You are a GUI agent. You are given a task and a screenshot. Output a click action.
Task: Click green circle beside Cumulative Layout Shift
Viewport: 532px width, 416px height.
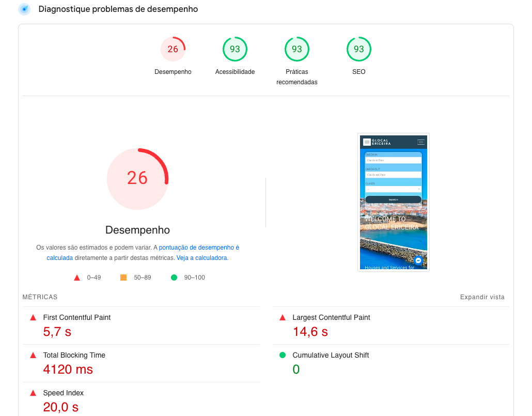tap(283, 356)
